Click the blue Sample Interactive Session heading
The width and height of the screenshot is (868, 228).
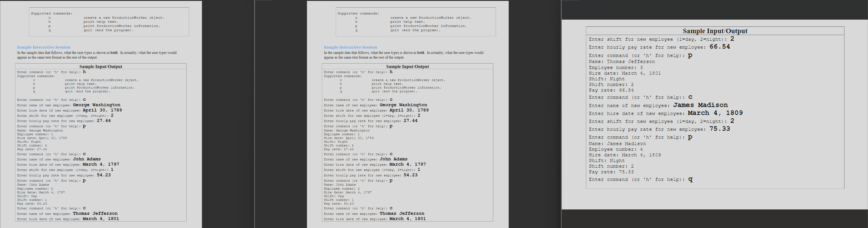(43, 47)
